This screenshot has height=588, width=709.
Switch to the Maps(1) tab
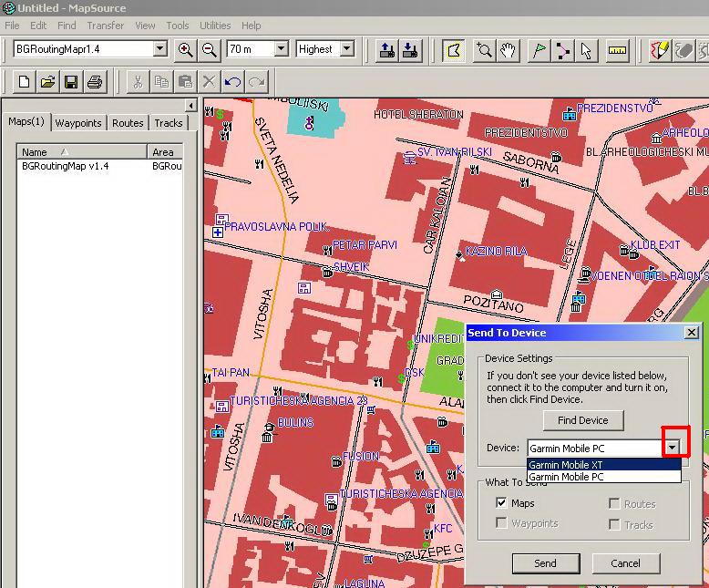click(26, 121)
